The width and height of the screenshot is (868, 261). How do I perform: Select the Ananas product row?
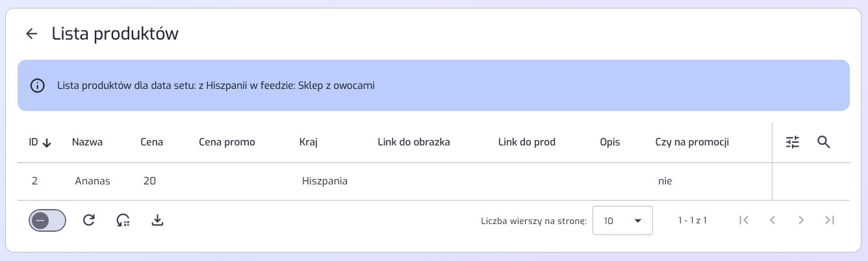click(x=394, y=181)
